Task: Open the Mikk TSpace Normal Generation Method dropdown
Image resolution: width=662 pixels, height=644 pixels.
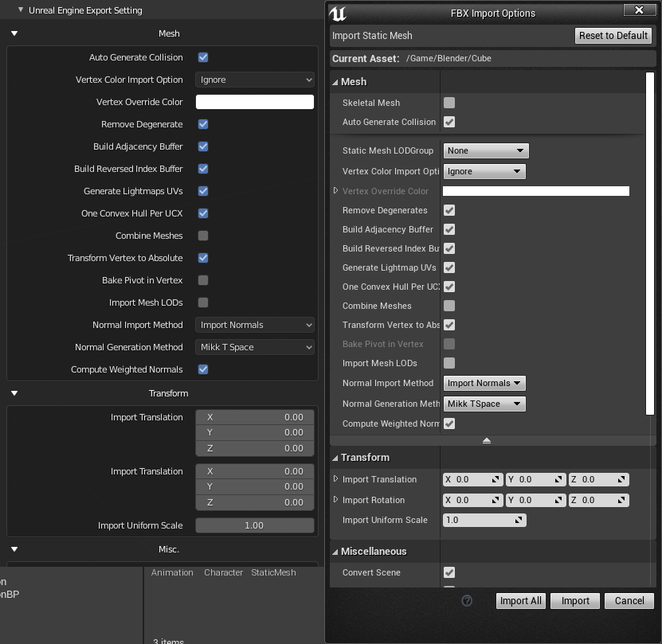Action: click(484, 403)
